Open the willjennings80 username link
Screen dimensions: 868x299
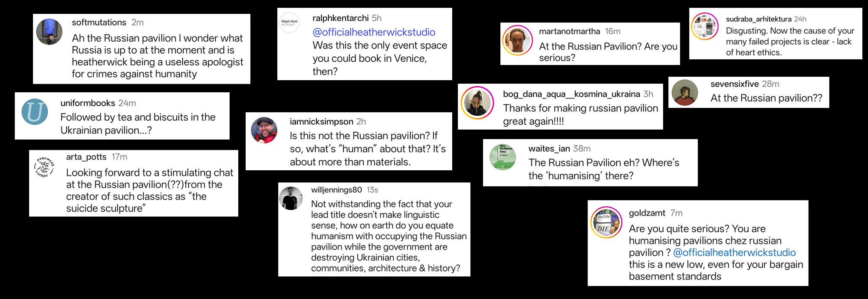(336, 190)
